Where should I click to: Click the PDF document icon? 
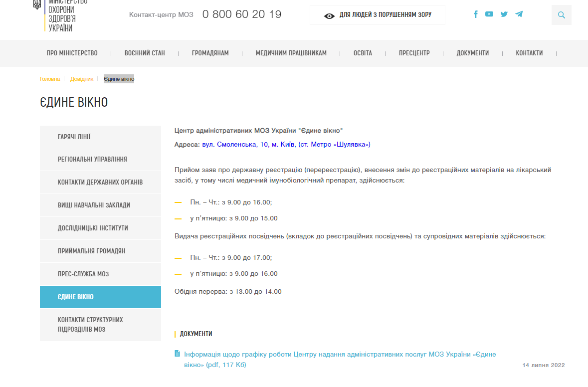pos(178,354)
